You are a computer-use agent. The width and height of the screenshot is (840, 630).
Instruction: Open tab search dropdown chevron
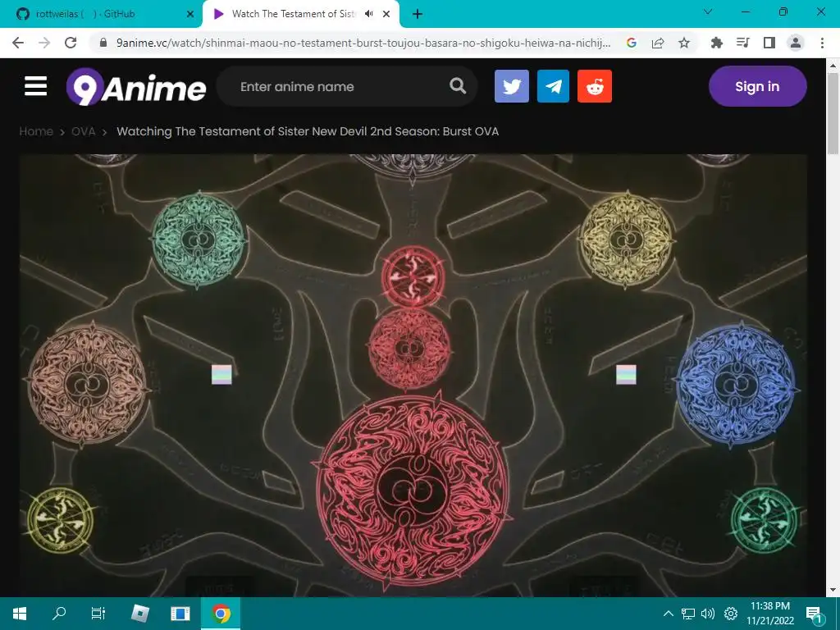[x=708, y=11]
